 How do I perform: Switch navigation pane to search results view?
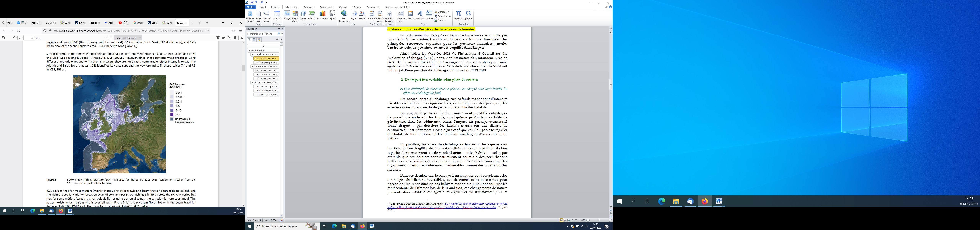pyautogui.click(x=259, y=40)
